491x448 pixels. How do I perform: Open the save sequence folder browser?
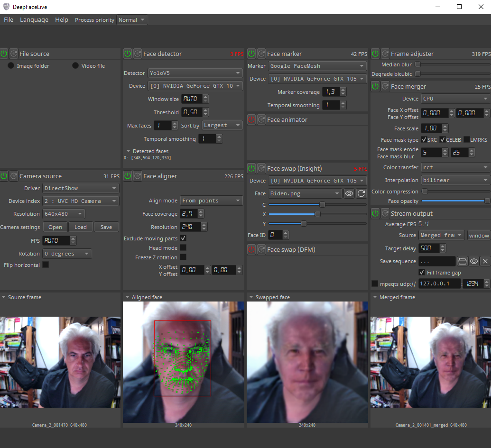462,261
